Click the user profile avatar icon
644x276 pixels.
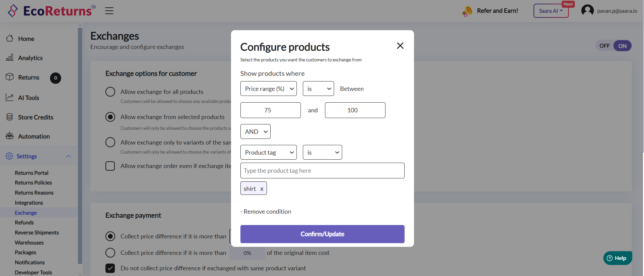[x=587, y=11]
